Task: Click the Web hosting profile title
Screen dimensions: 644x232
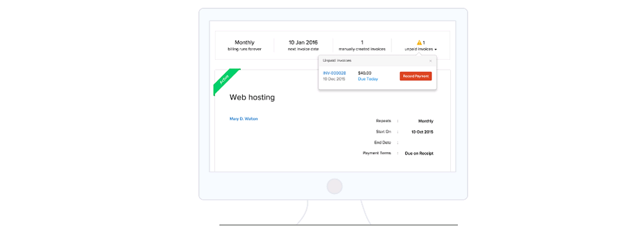Action: pos(252,97)
